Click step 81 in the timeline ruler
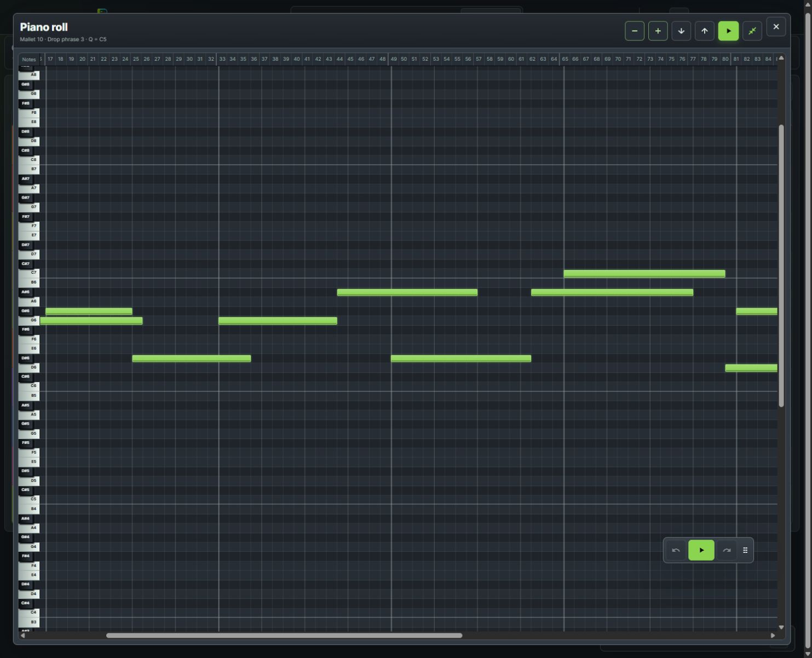 (x=736, y=59)
